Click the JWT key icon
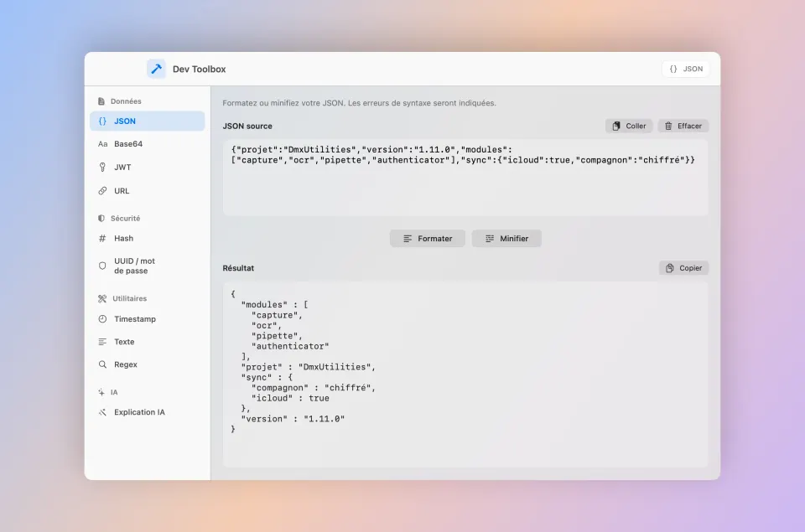 coord(102,168)
